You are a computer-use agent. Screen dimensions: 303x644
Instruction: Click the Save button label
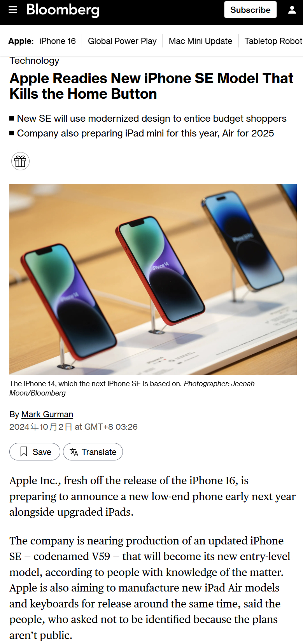pos(42,452)
